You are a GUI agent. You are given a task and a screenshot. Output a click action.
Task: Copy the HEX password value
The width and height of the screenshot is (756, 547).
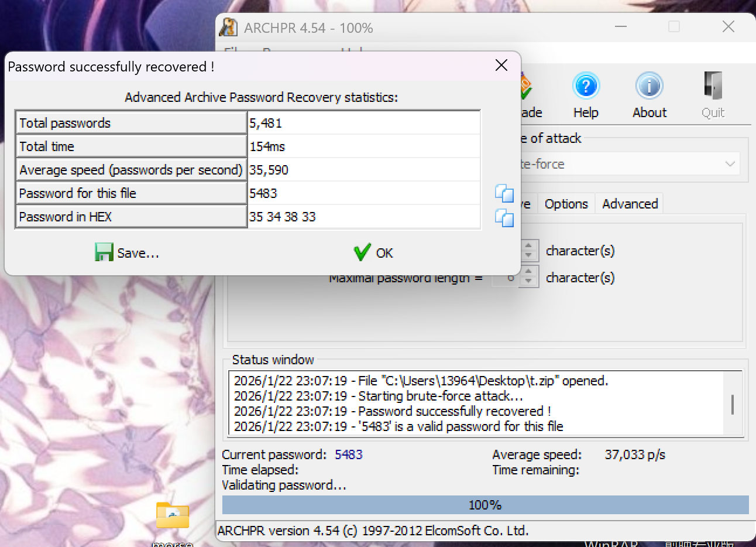click(504, 217)
